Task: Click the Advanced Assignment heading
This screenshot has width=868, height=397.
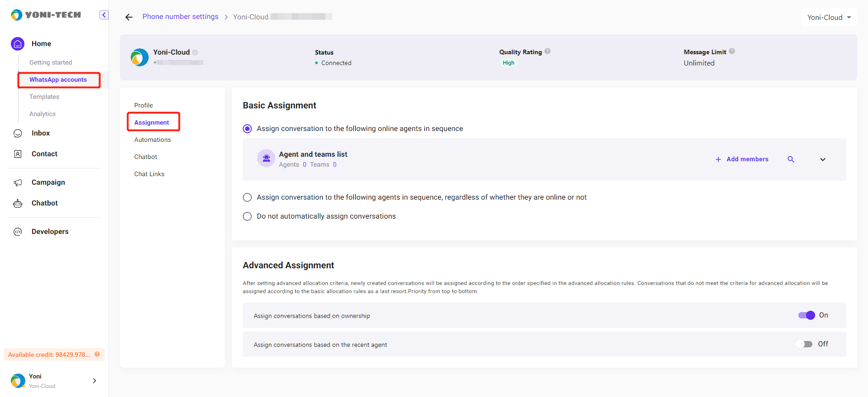Action: 288,266
